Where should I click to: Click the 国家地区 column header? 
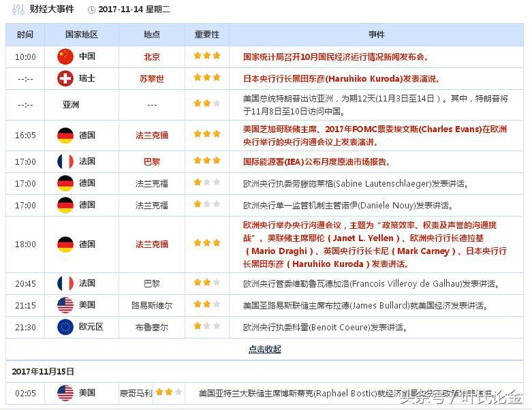click(82, 35)
